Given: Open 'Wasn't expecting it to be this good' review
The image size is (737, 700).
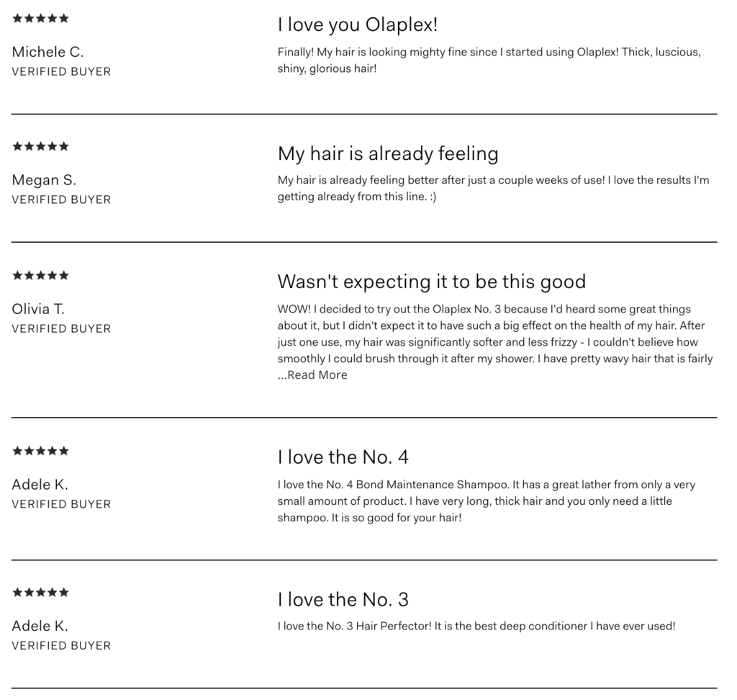Looking at the screenshot, I should pyautogui.click(x=432, y=282).
